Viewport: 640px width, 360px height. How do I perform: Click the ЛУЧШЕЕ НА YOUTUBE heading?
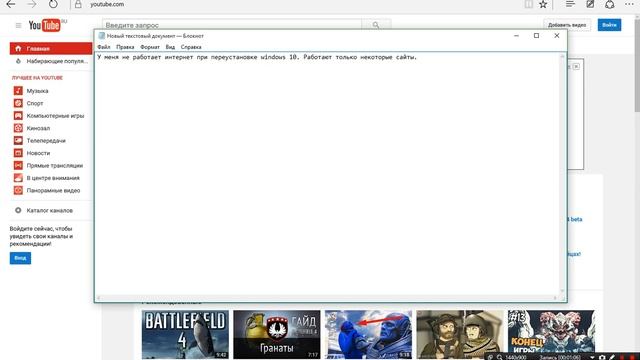coord(37,78)
